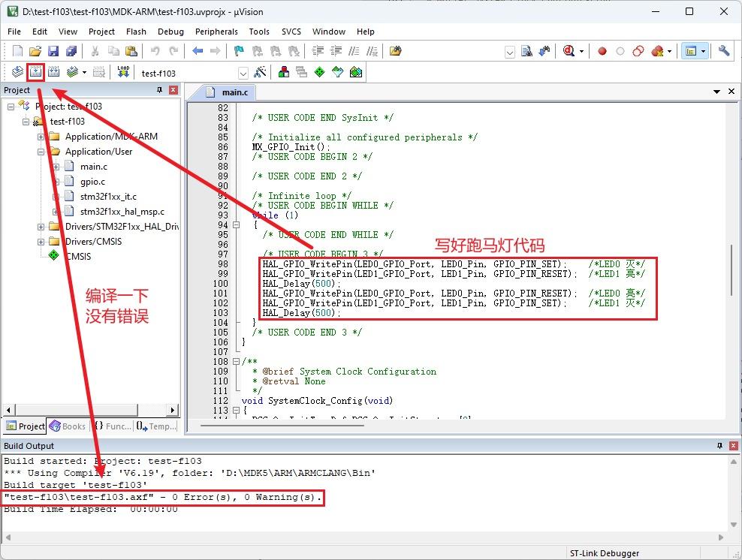
Task: Open Configuration with the wrench icon
Action: coord(723,51)
